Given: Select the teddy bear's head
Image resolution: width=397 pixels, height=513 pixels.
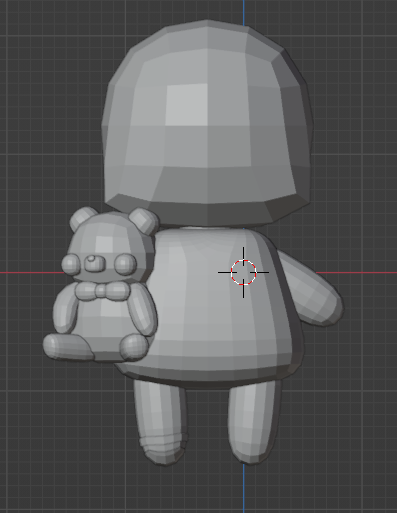Looking at the screenshot, I should tap(112, 246).
